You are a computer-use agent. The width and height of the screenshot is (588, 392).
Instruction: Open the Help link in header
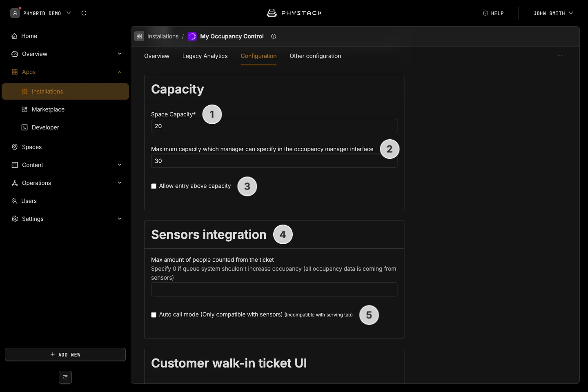(493, 13)
